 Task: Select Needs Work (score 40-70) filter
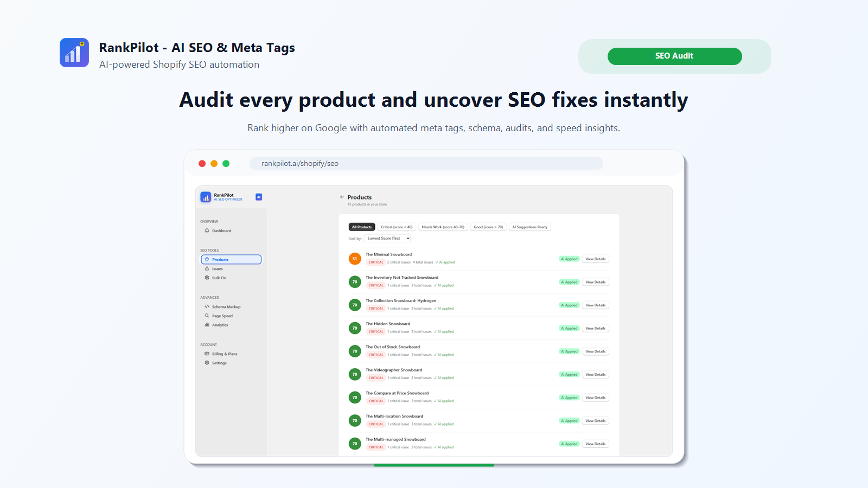443,227
